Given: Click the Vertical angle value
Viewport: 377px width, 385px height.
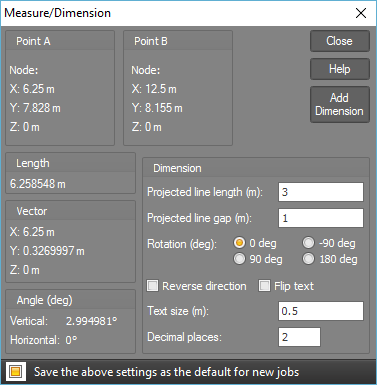Looking at the screenshot, I should click(x=92, y=321).
